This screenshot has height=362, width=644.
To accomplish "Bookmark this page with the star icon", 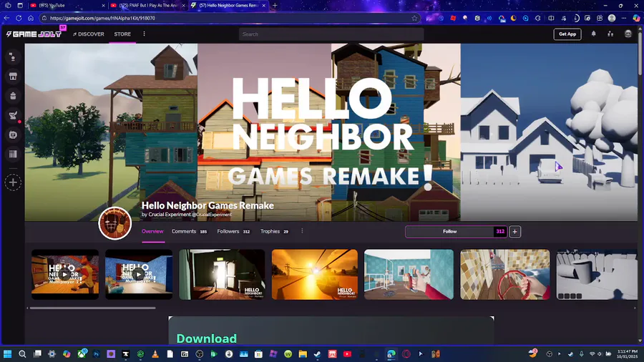I will point(414,18).
